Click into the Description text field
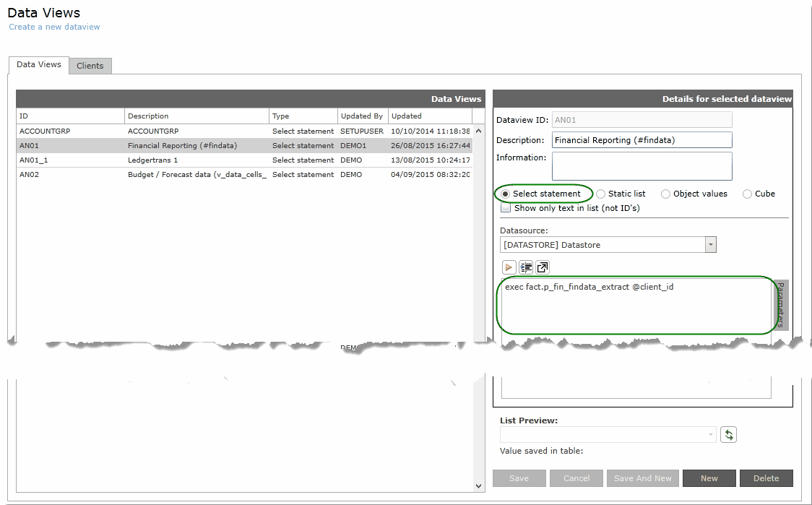812x505 pixels. (x=642, y=140)
